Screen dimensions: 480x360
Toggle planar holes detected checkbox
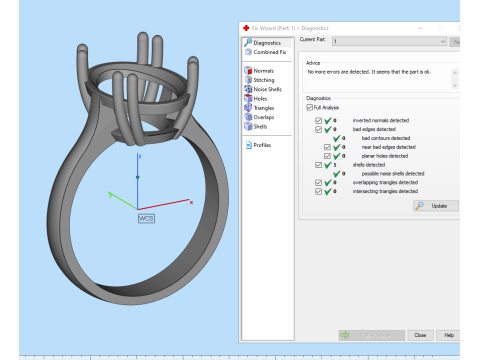327,156
